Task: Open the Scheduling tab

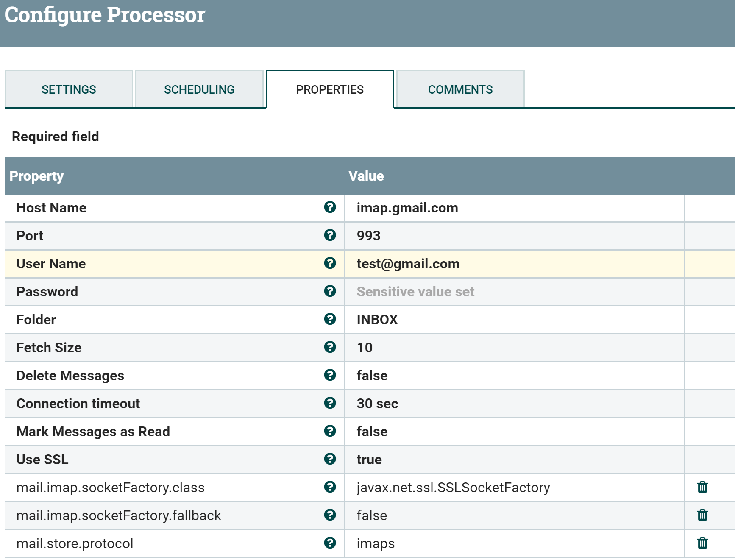Action: point(199,89)
